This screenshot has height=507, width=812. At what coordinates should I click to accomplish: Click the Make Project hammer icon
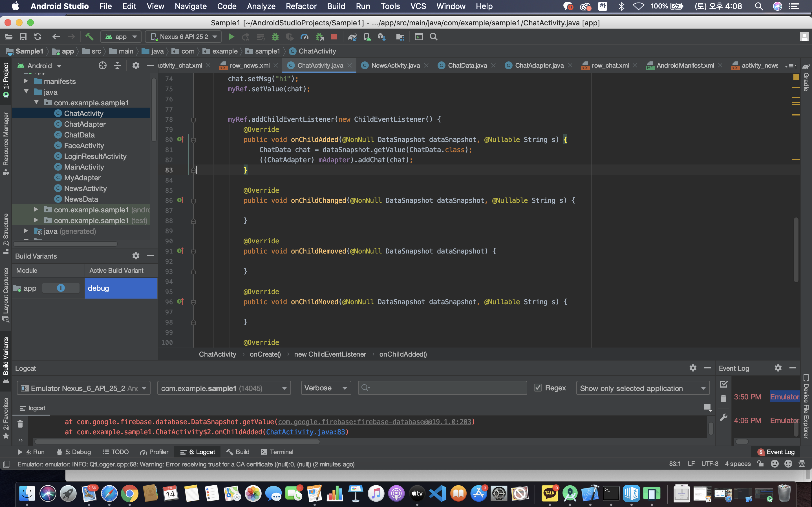pos(89,37)
